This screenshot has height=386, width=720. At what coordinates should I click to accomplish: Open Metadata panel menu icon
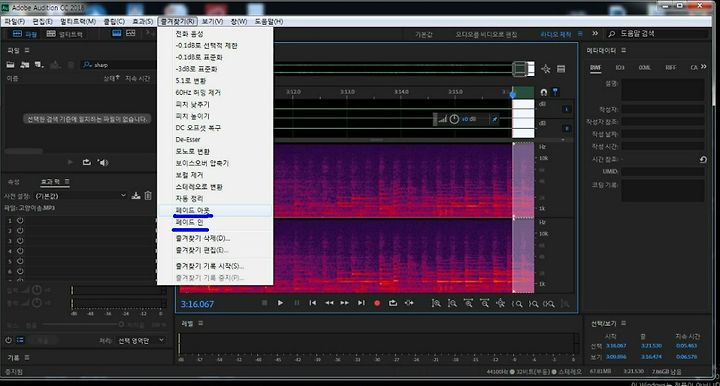[624, 50]
